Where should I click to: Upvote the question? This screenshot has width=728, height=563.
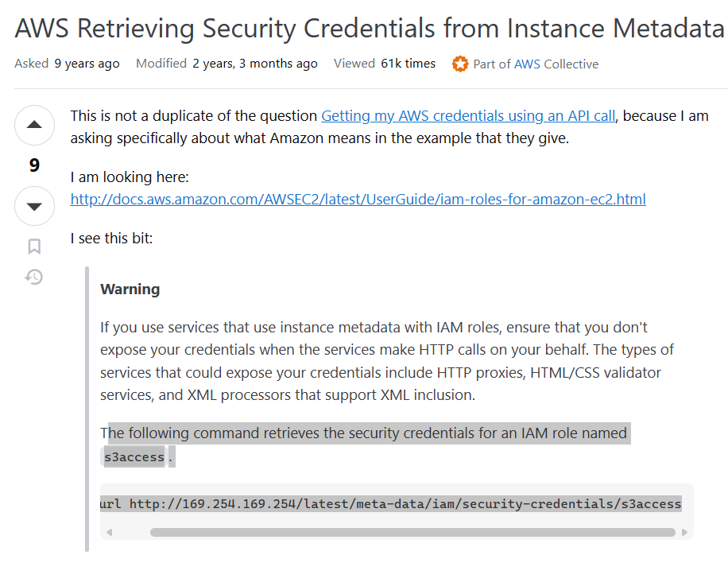[x=34, y=125]
